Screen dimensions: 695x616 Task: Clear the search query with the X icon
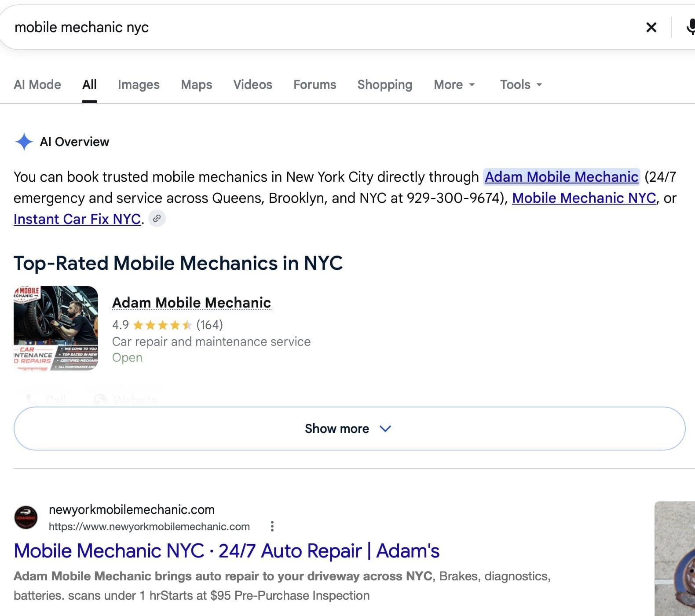(x=651, y=27)
